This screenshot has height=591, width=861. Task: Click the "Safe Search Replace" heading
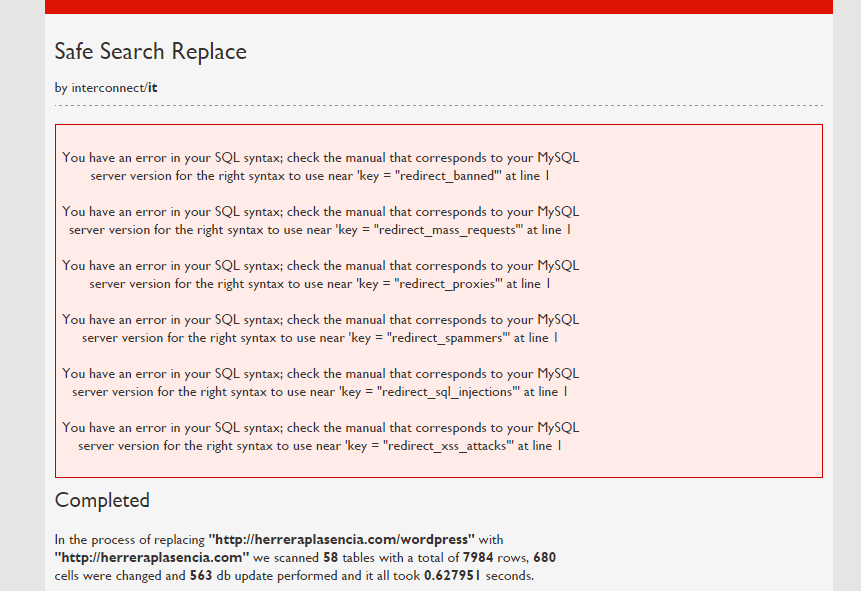pyautogui.click(x=150, y=52)
